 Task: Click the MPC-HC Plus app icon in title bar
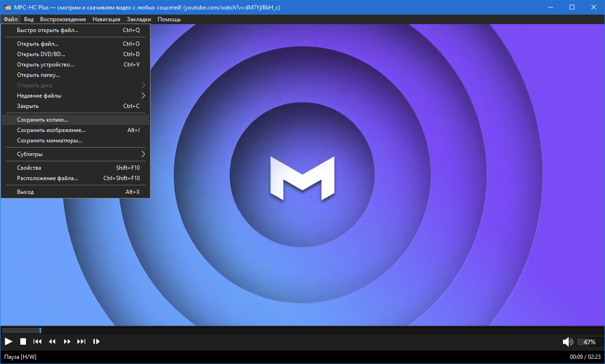[8, 7]
